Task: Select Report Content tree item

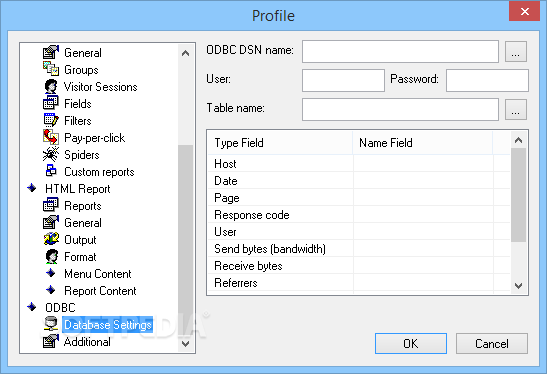Action: click(x=100, y=291)
